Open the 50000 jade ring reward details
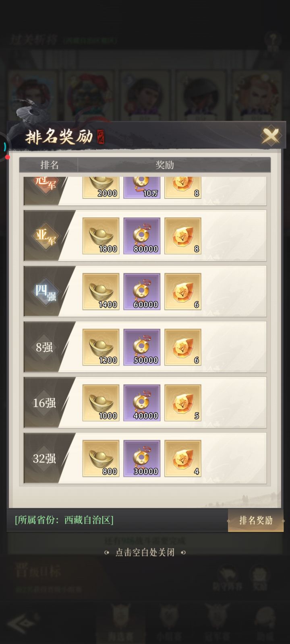This screenshot has height=644, width=290. (x=142, y=347)
